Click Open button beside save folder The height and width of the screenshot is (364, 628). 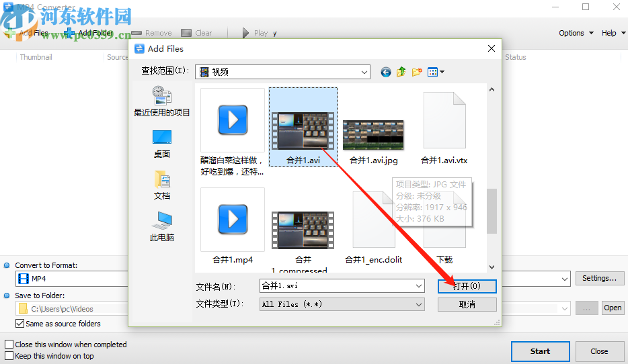[613, 308]
